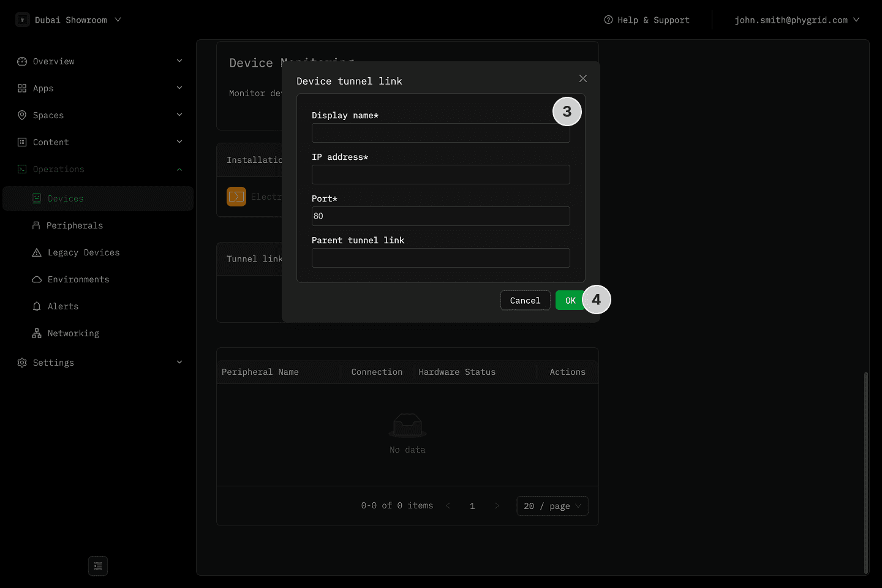Click the Environments cloud icon
Viewport: 882px width, 588px height.
[37, 279]
